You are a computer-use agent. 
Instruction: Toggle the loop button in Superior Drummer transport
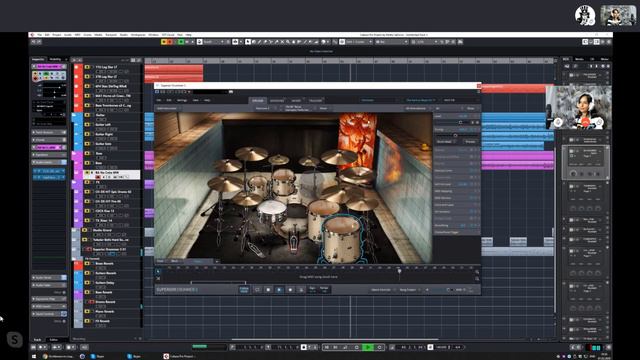[257, 289]
